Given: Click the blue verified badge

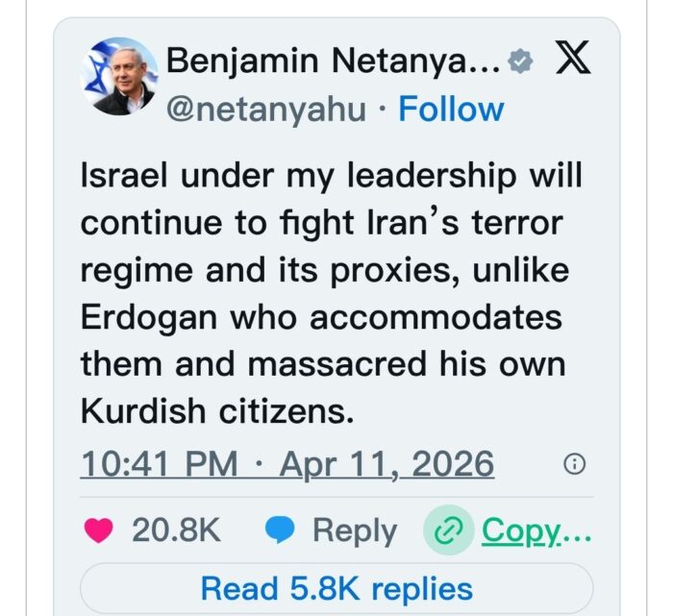Looking at the screenshot, I should (519, 63).
